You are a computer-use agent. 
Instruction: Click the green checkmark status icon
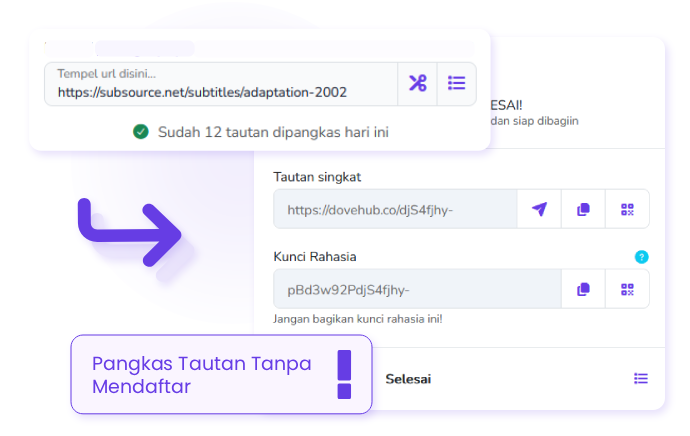(141, 132)
